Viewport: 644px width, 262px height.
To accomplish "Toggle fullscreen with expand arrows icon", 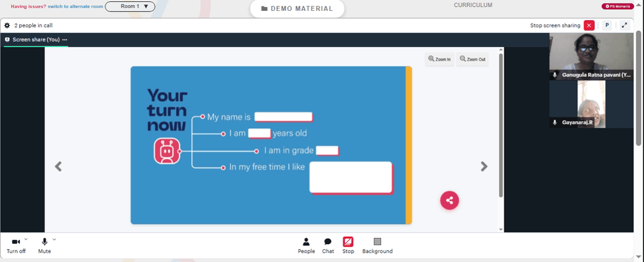I will (624, 26).
